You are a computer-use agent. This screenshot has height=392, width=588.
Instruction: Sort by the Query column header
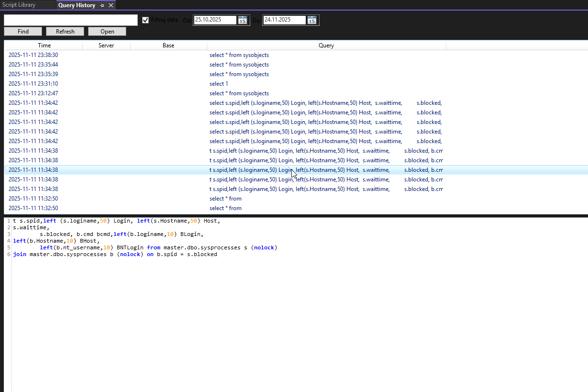click(326, 45)
